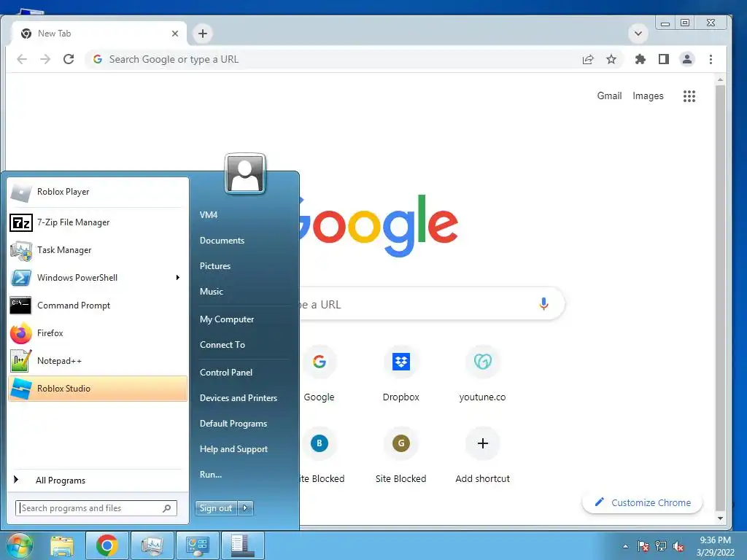Open Help and Support
747x560 pixels.
(233, 449)
